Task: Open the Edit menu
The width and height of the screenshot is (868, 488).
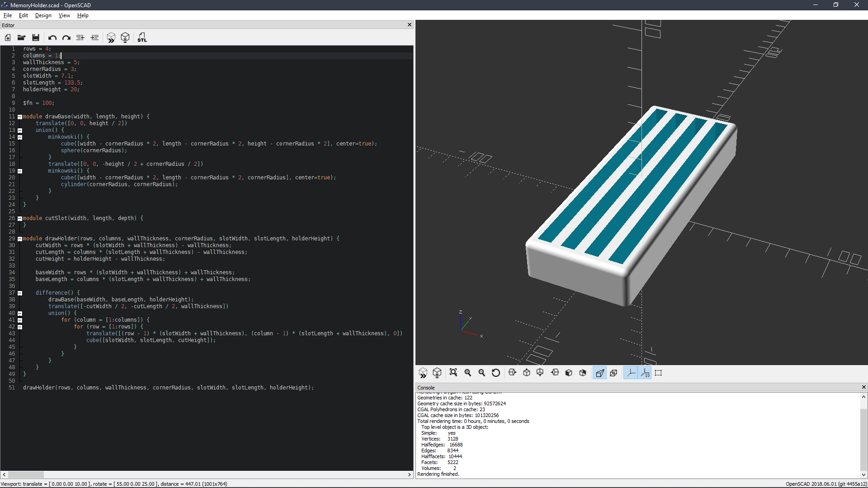Action: click(24, 15)
